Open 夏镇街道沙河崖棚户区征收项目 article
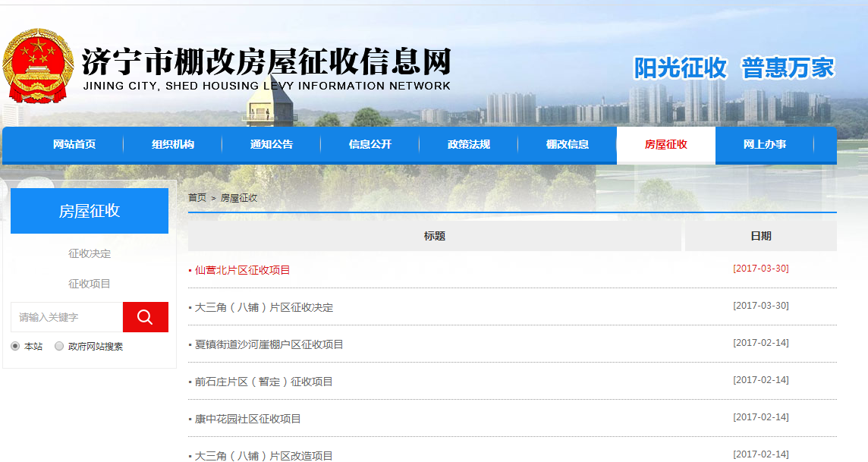Image resolution: width=868 pixels, height=462 pixels. (x=269, y=344)
